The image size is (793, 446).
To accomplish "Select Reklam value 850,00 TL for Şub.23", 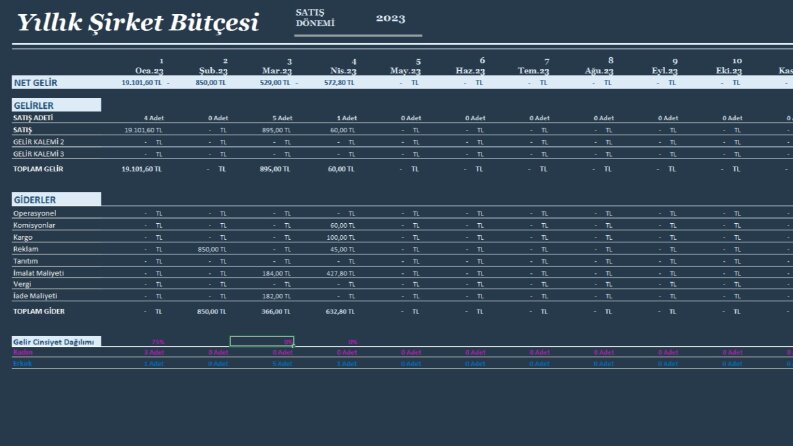I will pyautogui.click(x=212, y=249).
